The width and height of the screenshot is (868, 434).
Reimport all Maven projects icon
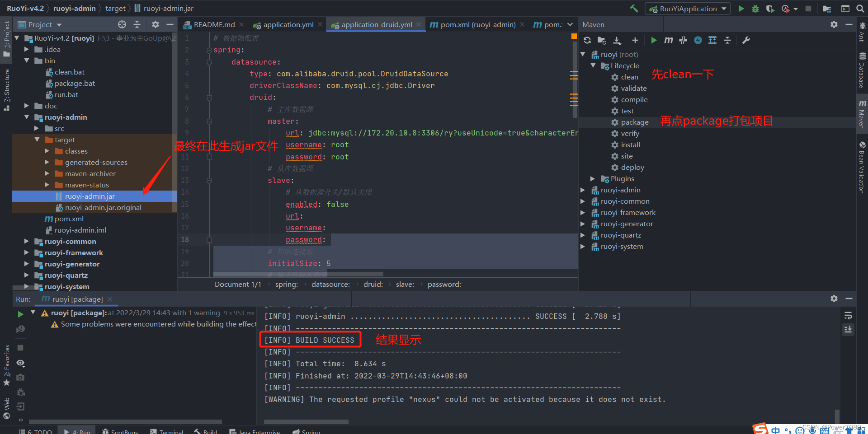[x=587, y=40]
